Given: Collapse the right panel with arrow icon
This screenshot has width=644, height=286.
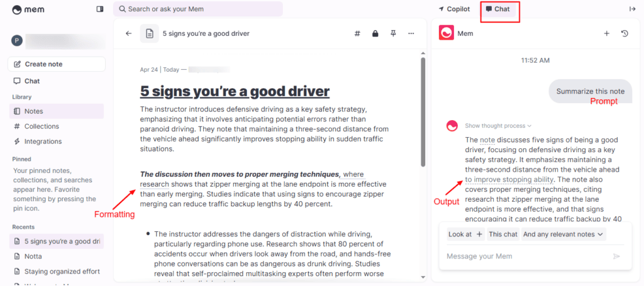Looking at the screenshot, I should 632,9.
